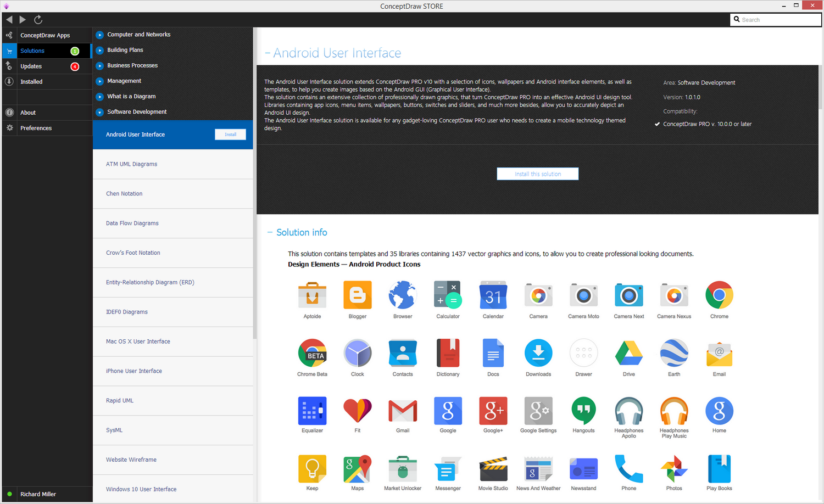
Task: Open Entity-Relationship Diagram (ERD) solution
Action: point(172,282)
